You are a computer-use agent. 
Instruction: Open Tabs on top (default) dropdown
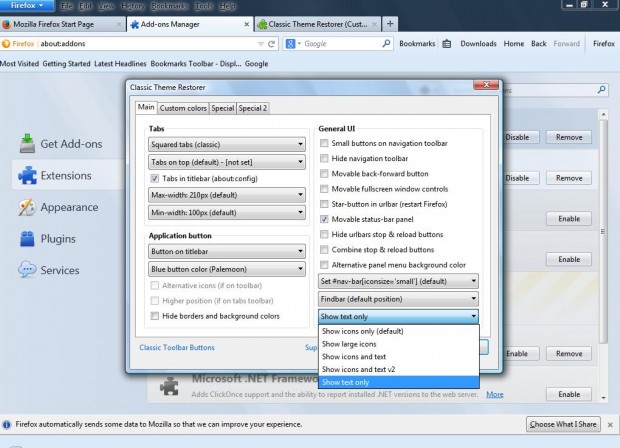click(227, 162)
